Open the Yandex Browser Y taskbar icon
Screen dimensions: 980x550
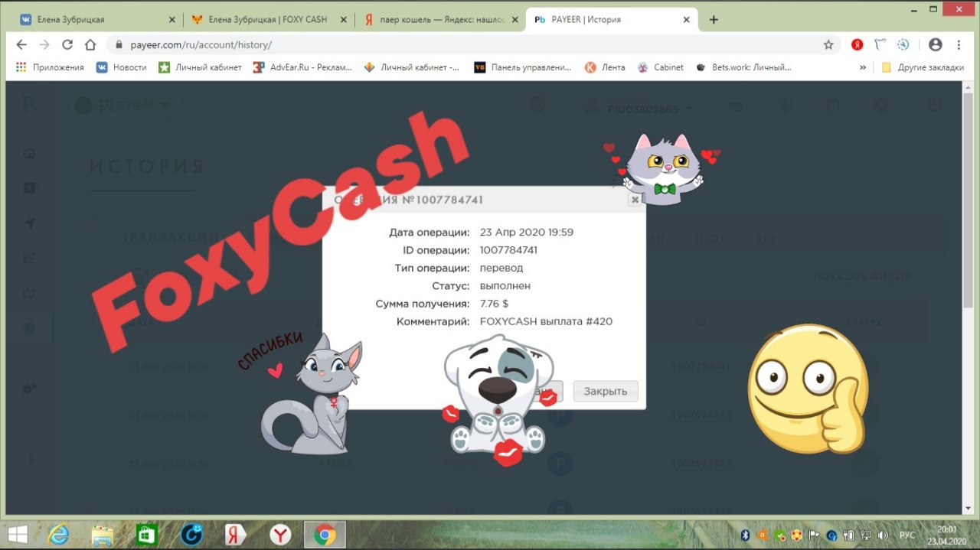pos(281,535)
